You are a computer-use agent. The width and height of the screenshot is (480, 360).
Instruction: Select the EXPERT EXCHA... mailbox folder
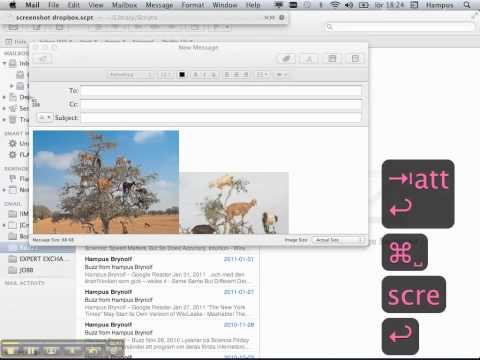(x=37, y=259)
